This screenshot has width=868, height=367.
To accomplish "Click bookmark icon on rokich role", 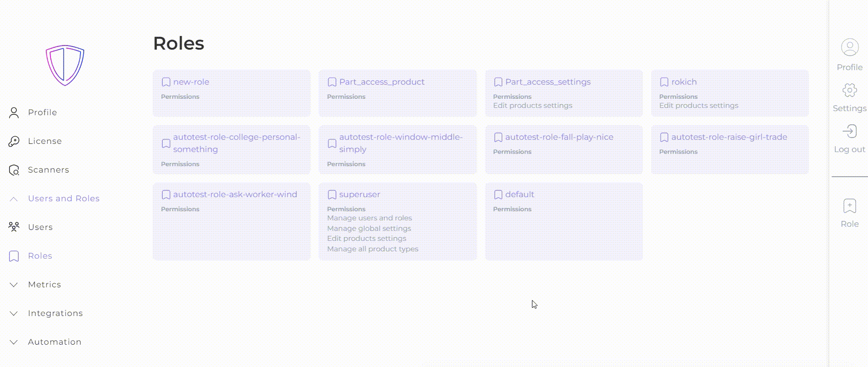I will (664, 82).
